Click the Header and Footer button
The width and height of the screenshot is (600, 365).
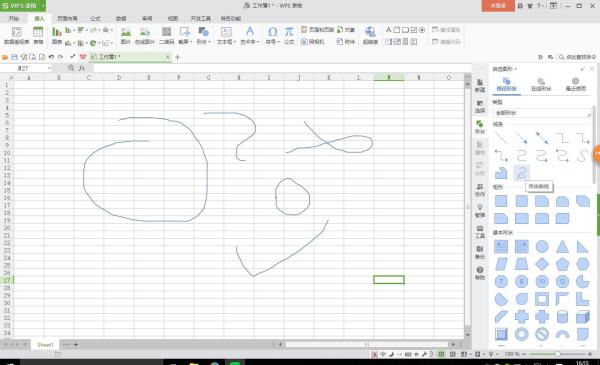317,29
